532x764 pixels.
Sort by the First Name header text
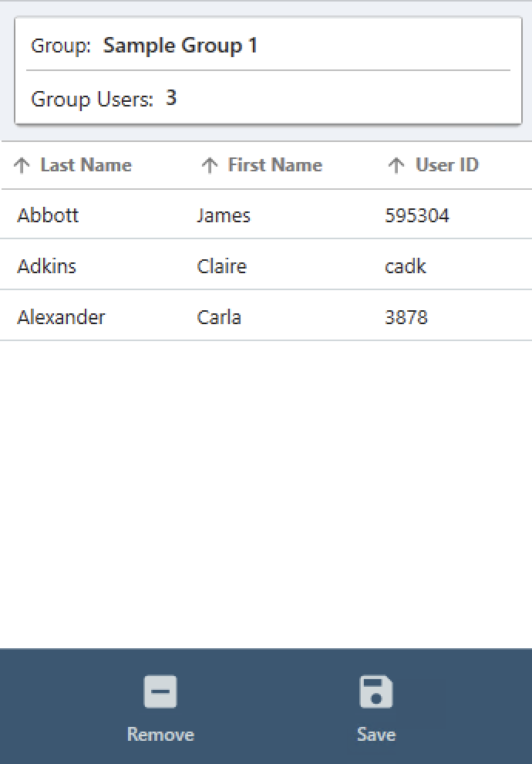(274, 165)
